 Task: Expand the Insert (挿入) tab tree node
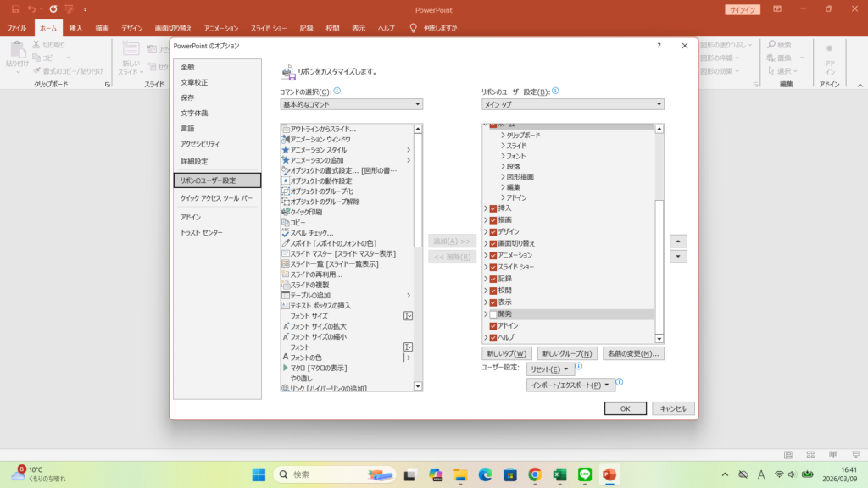pos(486,208)
